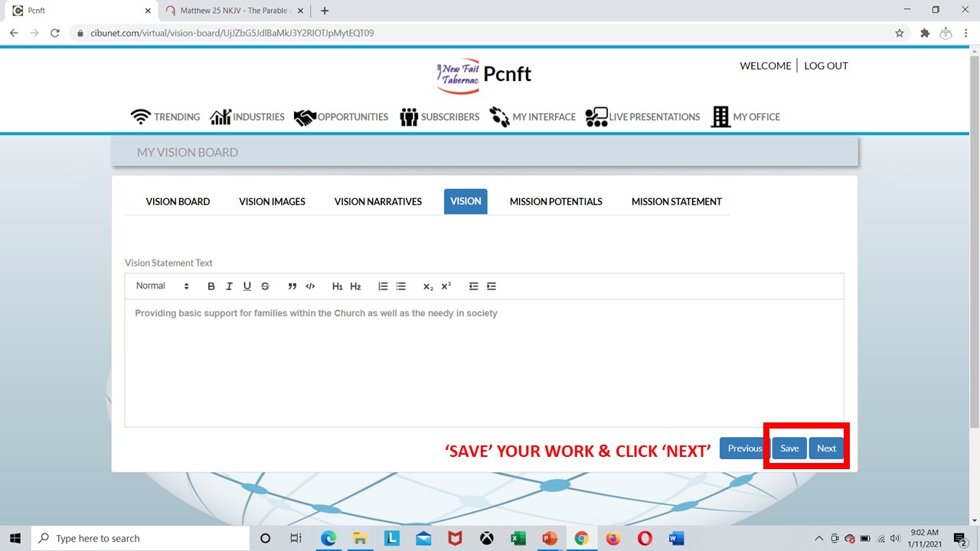980x551 pixels.
Task: Create a numbered ordered list
Action: click(383, 286)
